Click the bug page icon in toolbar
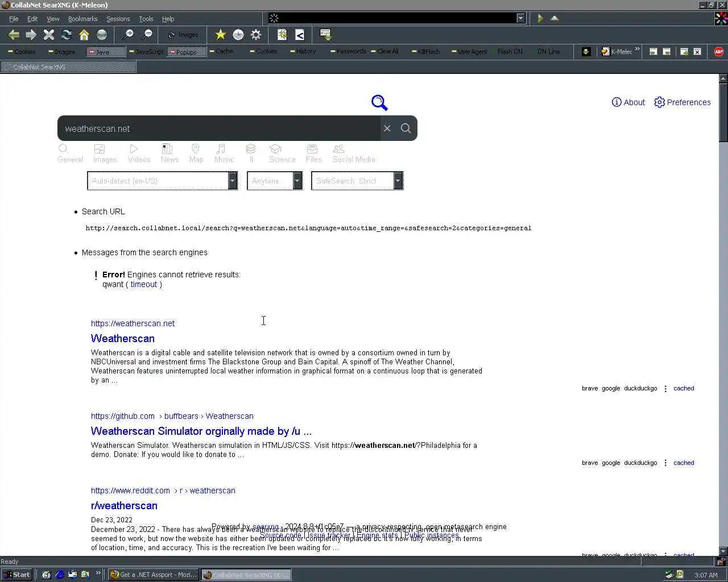 click(282, 35)
